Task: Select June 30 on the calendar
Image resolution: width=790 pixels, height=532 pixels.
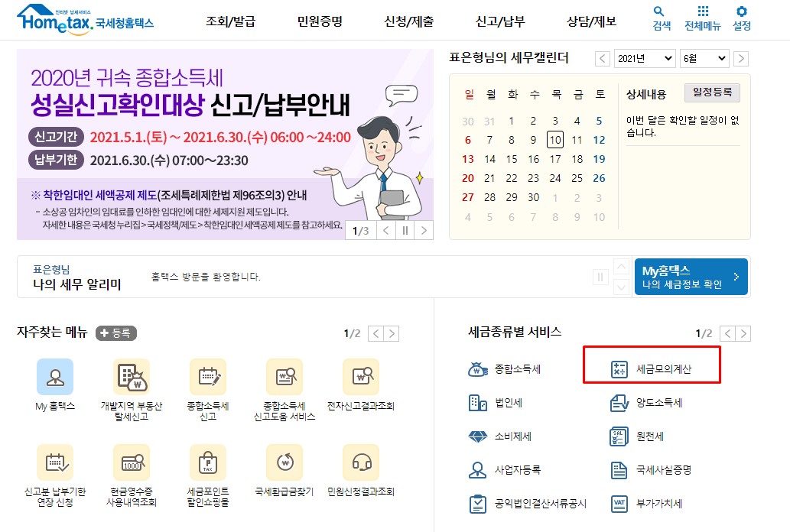Action: (x=534, y=197)
